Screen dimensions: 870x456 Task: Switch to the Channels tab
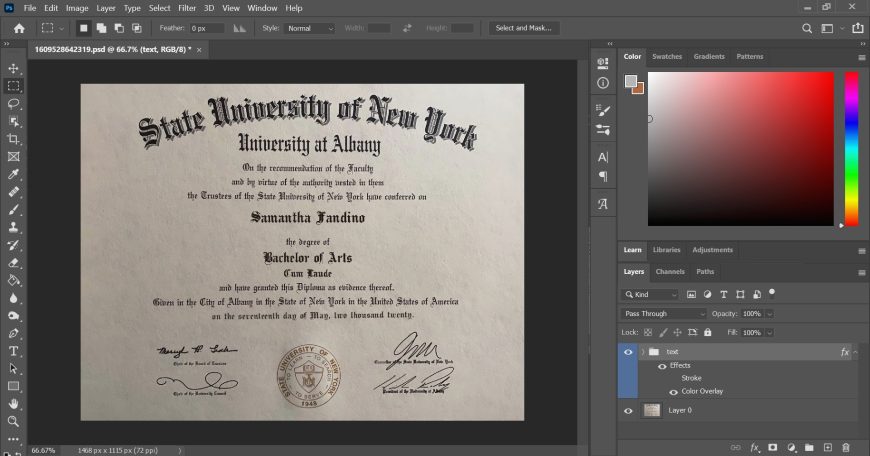(670, 272)
